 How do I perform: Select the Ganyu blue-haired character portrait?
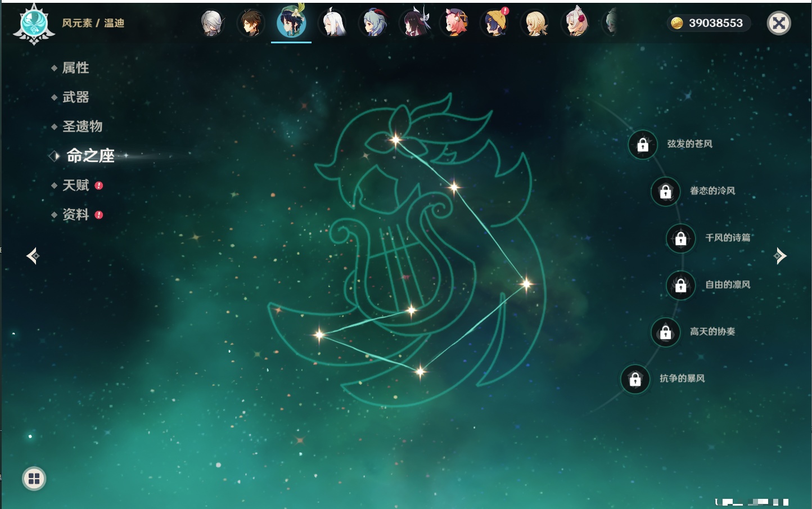tap(374, 24)
